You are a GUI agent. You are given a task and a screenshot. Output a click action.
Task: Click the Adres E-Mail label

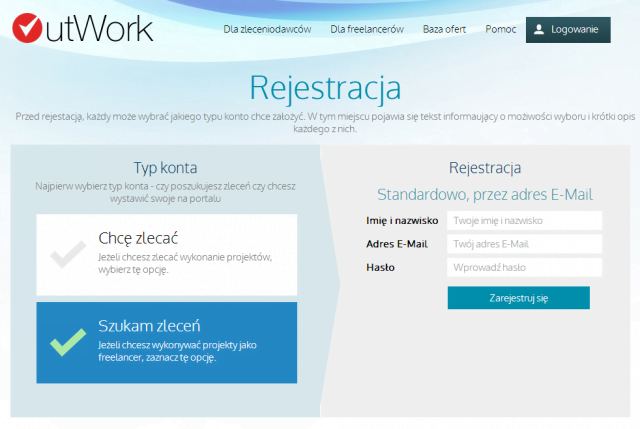point(396,244)
